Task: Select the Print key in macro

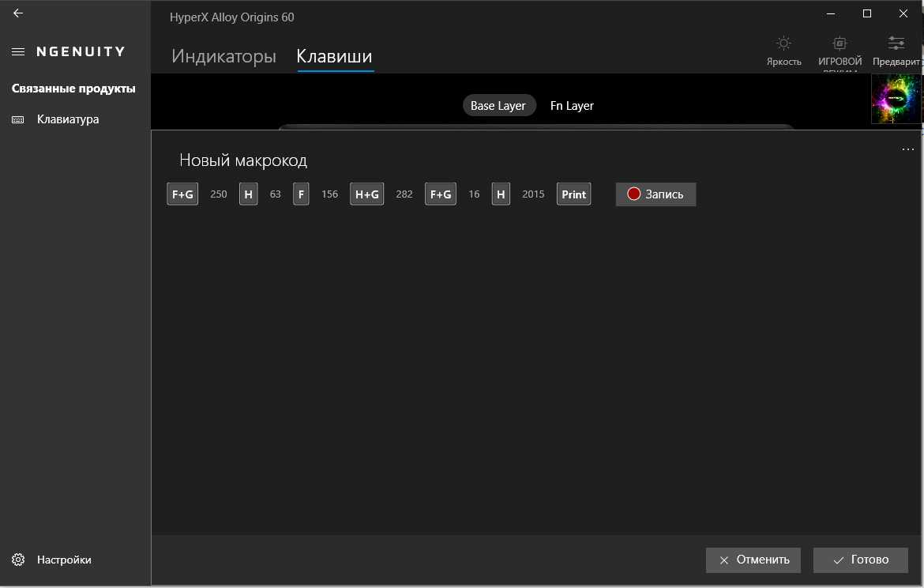Action: 574,194
